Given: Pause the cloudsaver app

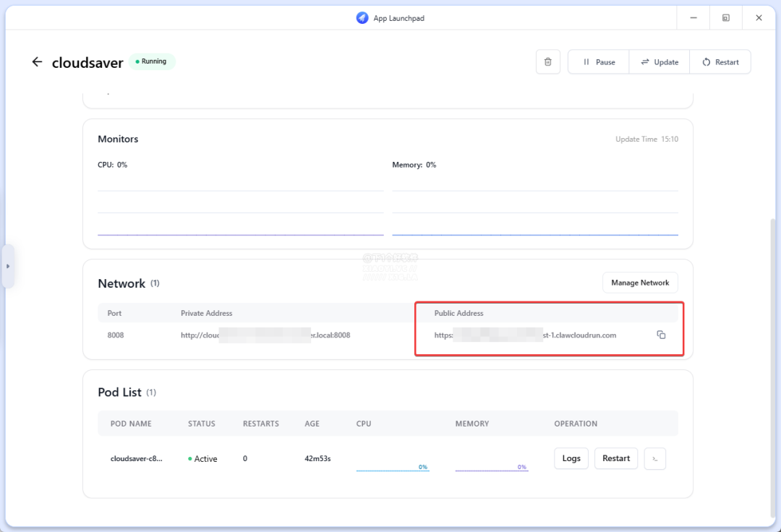Looking at the screenshot, I should point(599,62).
